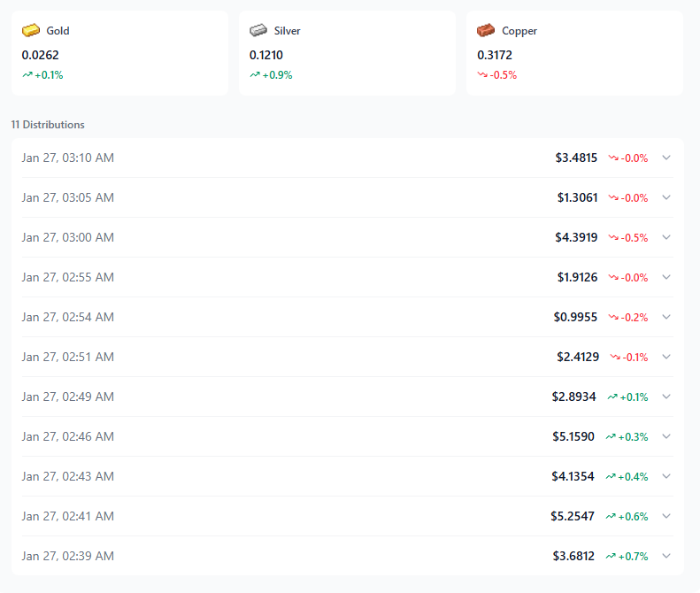Screen dimensions: 700x593
Task: Click the downtrend icon beside $3.4815
Action: (613, 158)
